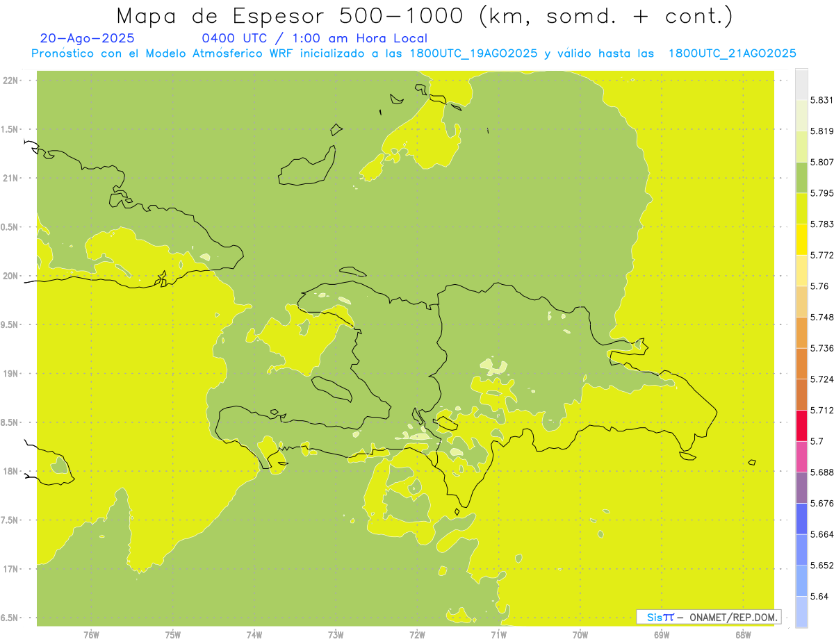Click latitude label '20N'

pos(10,276)
